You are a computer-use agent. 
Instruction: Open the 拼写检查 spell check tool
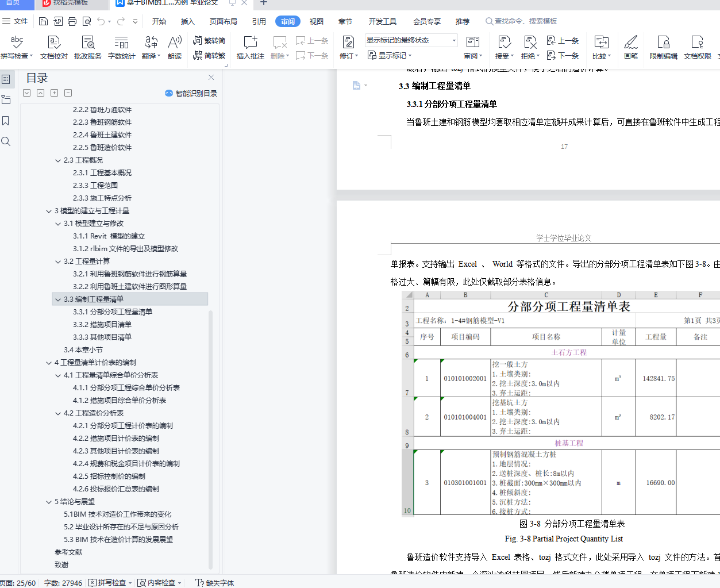click(x=17, y=47)
